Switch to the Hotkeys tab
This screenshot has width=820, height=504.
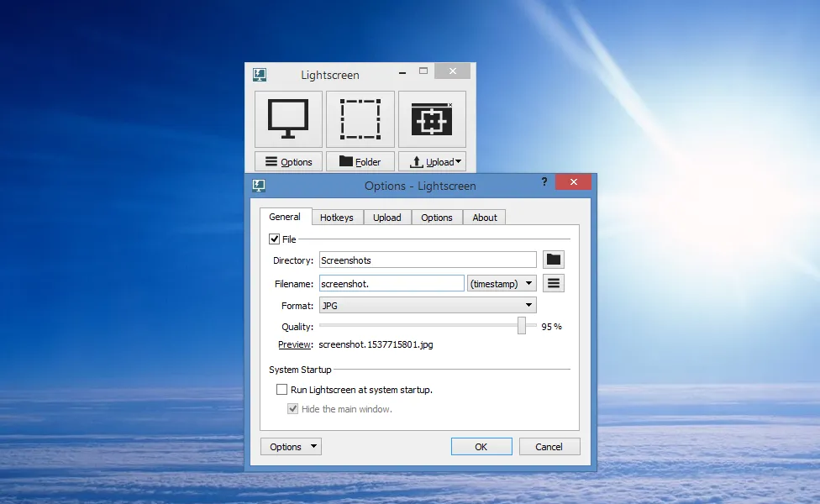pos(337,218)
